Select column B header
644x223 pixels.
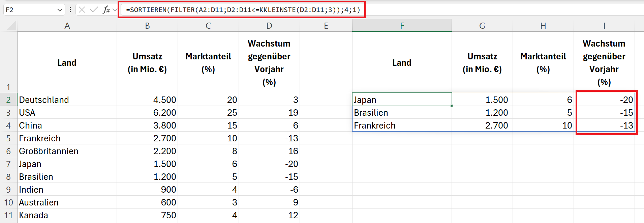pyautogui.click(x=147, y=26)
